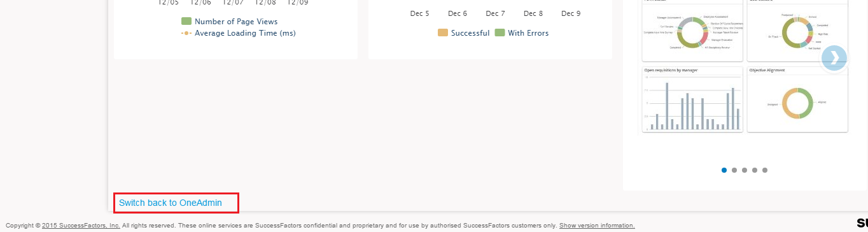Click Switch back to OneAdmin link
The height and width of the screenshot is (232, 868).
171,203
